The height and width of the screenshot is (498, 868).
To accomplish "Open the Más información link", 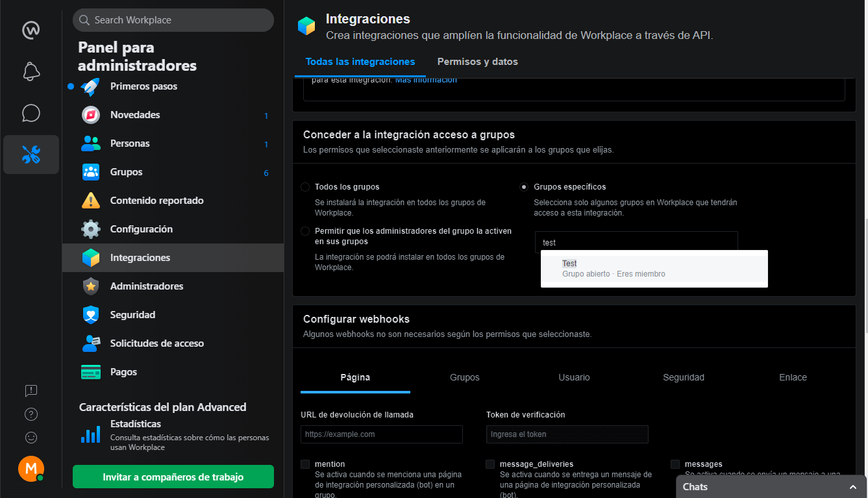I will [426, 80].
